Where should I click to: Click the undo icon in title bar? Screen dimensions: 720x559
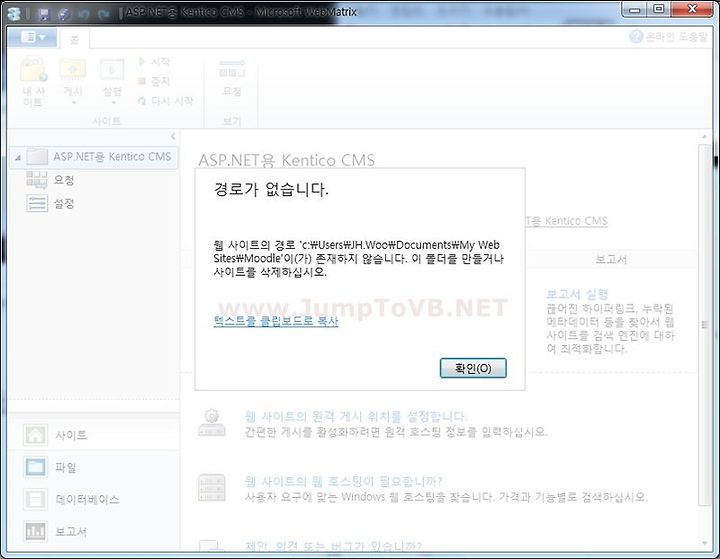click(84, 14)
